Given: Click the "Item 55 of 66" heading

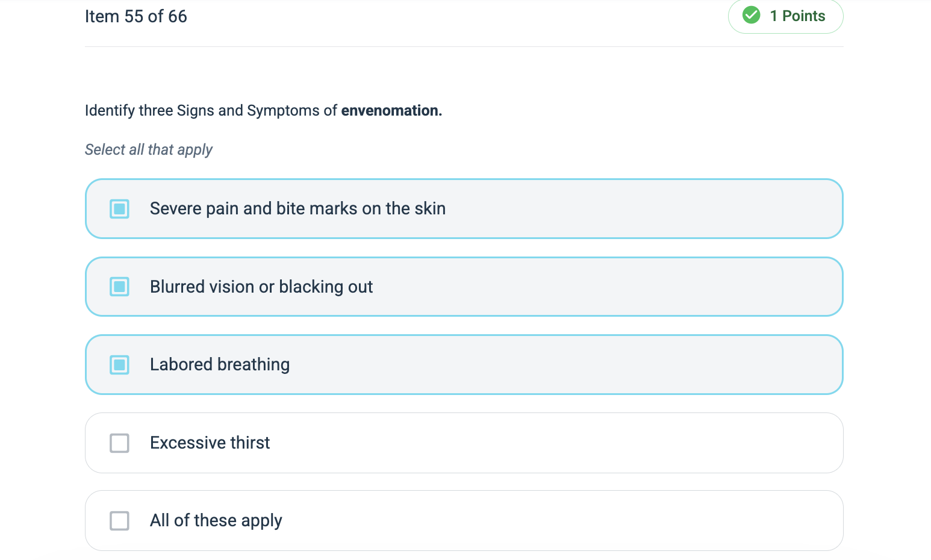Looking at the screenshot, I should [x=136, y=16].
